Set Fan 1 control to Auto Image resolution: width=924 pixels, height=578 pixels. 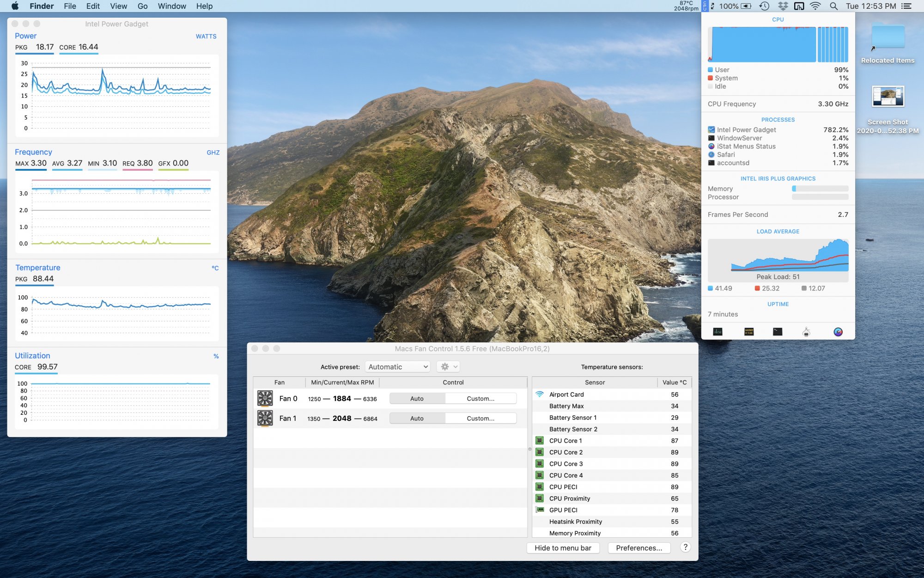[417, 418]
